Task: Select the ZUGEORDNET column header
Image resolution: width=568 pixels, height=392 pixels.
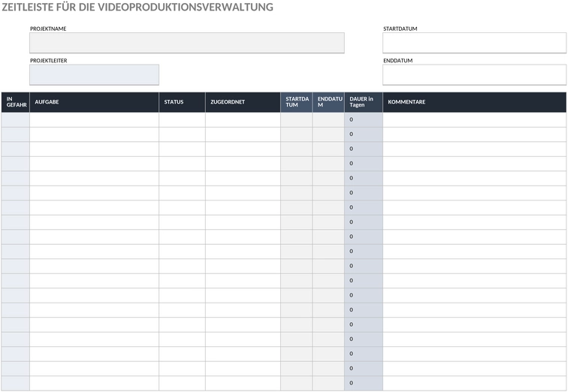Action: click(x=243, y=102)
